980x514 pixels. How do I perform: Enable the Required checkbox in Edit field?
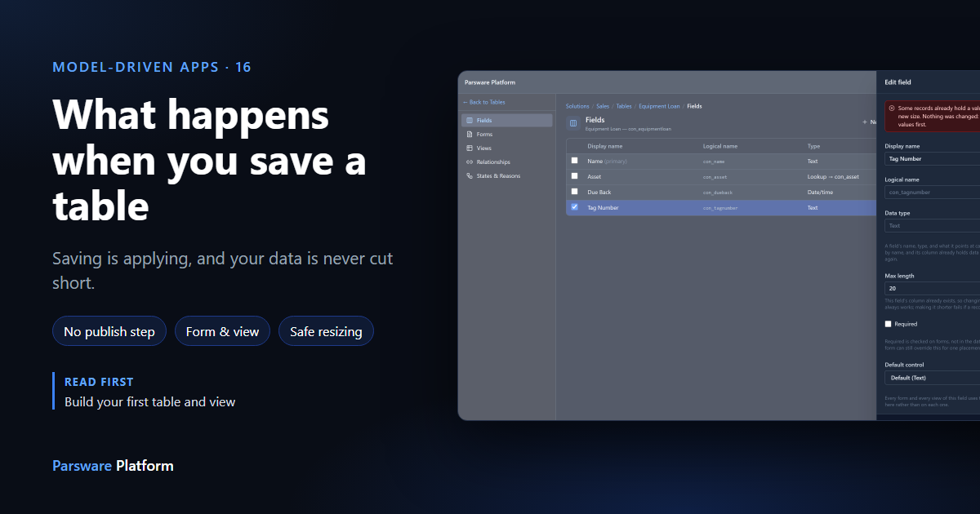[889, 324]
